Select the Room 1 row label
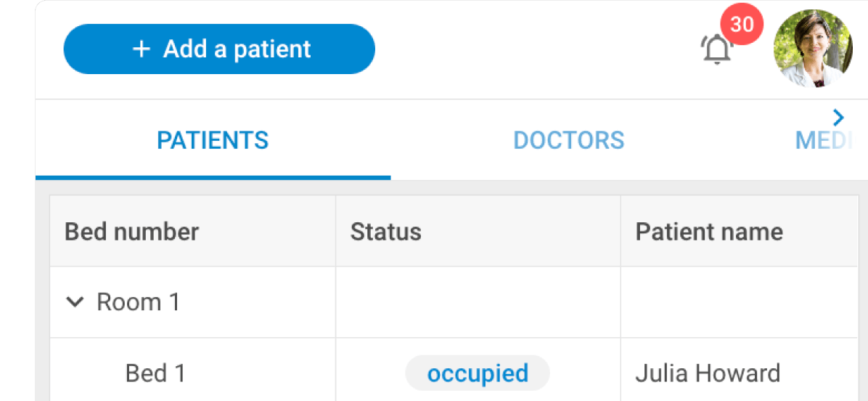This screenshot has width=868, height=401. (x=139, y=302)
